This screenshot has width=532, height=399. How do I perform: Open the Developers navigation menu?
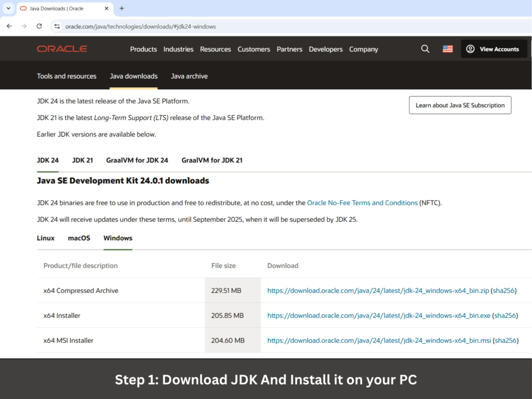(326, 49)
